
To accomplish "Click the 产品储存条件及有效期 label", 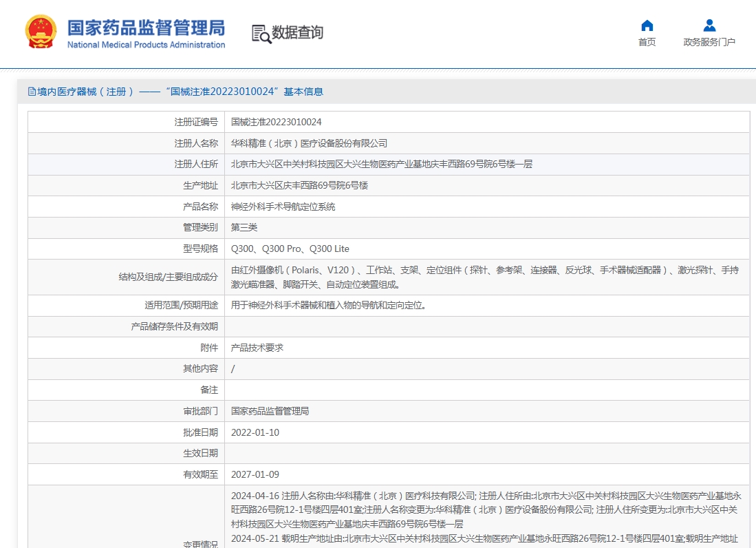I will tap(175, 326).
